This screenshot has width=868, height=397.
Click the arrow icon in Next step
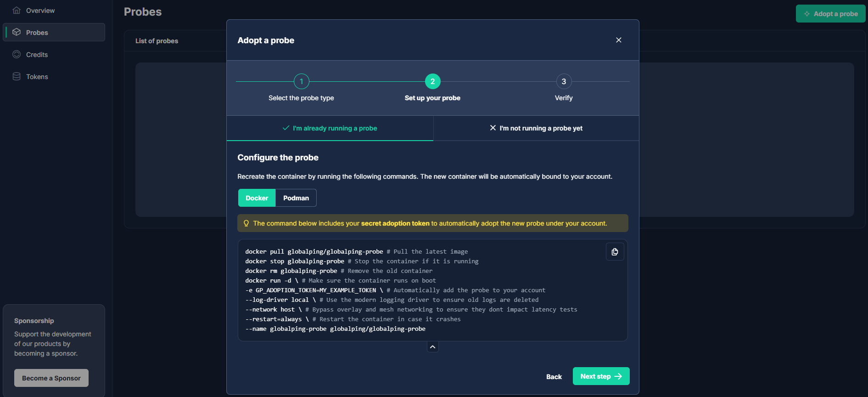click(618, 376)
